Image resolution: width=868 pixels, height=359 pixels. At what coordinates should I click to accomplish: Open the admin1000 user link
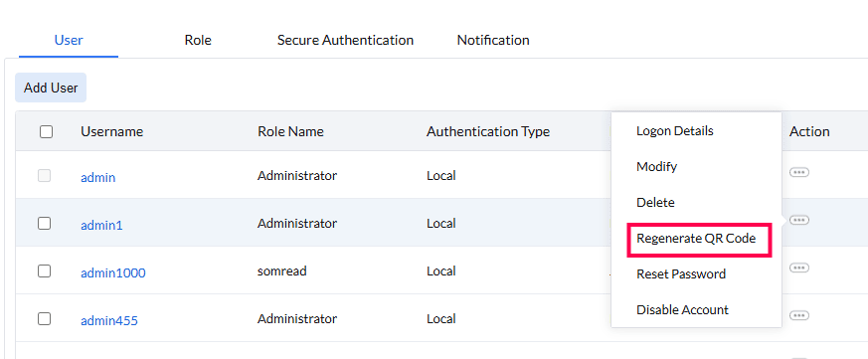click(113, 273)
